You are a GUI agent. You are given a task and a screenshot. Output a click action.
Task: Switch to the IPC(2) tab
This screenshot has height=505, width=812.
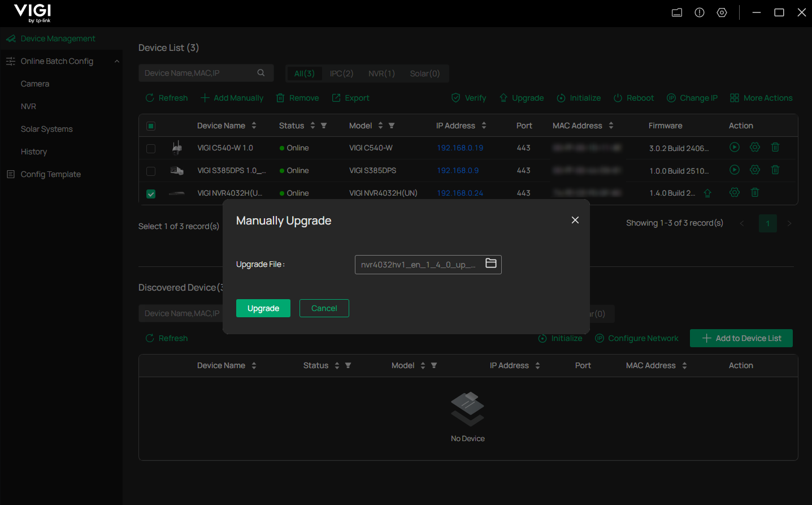341,74
